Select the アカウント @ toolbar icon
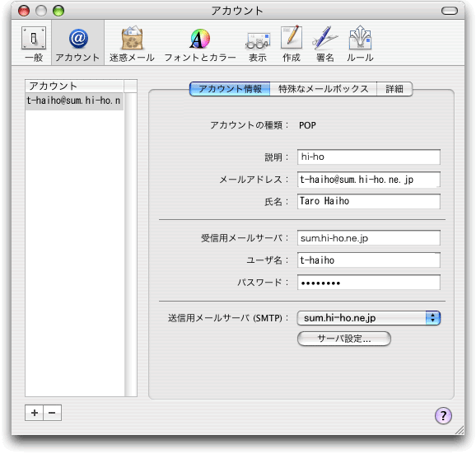 pyautogui.click(x=77, y=44)
